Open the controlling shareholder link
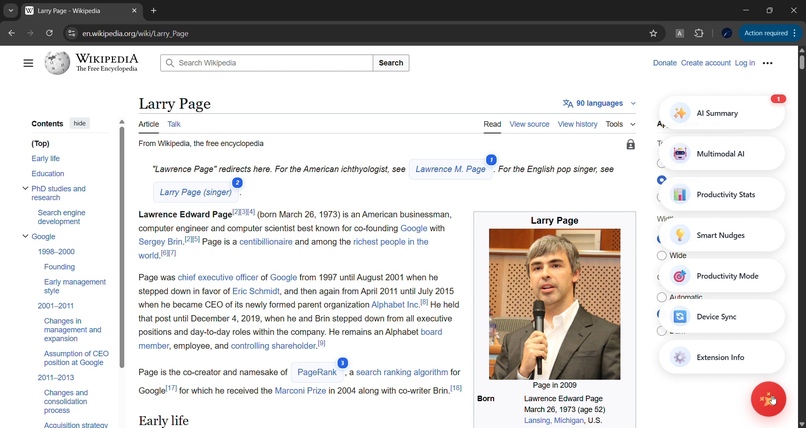The width and height of the screenshot is (806, 428). point(273,346)
